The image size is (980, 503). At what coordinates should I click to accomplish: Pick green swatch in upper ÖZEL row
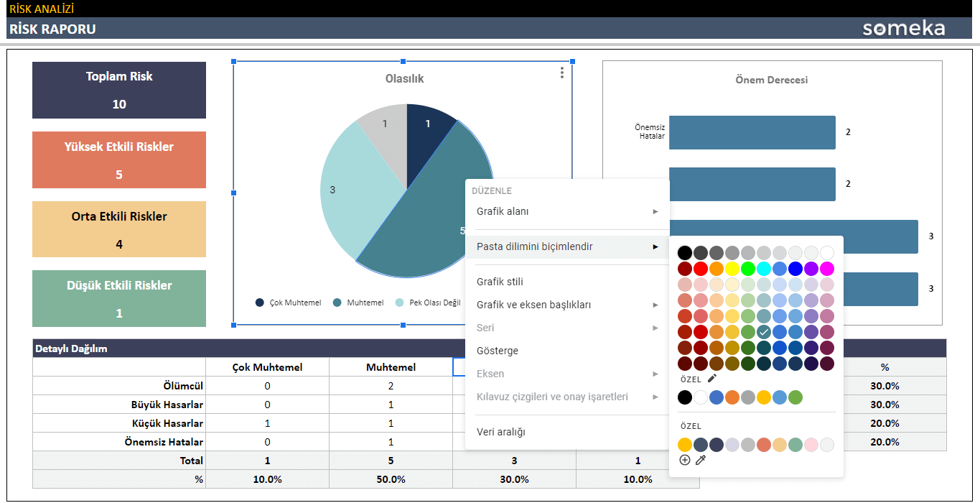(795, 397)
